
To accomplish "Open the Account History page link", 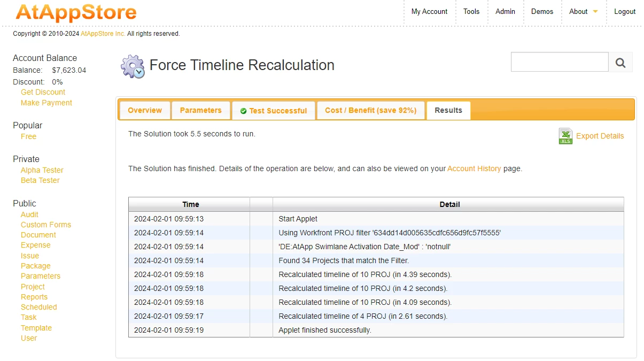I will click(474, 168).
